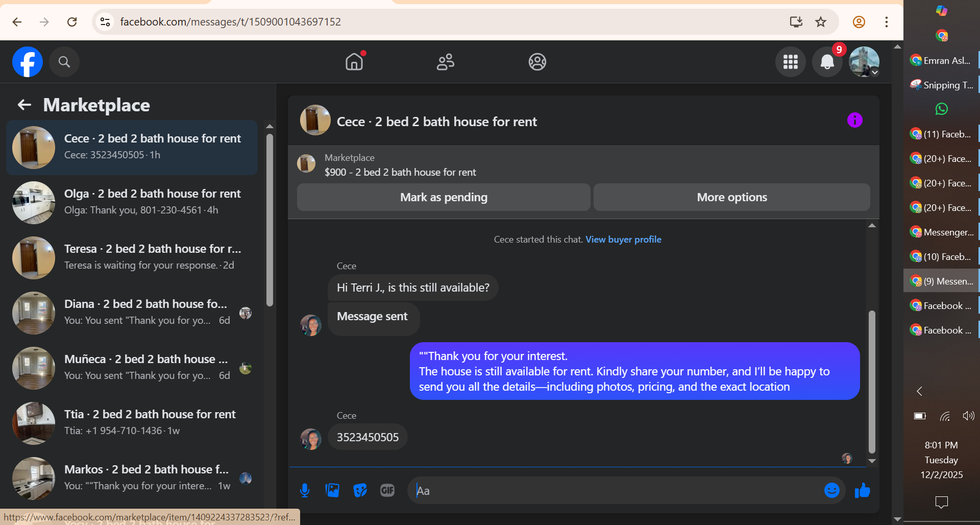Viewport: 980px width, 525px height.
Task: Open the Facebook menu grid icon
Action: pyautogui.click(x=790, y=62)
